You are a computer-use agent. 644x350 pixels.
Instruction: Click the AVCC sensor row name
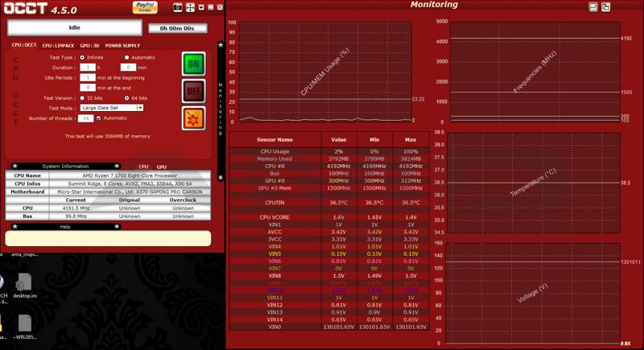click(275, 232)
